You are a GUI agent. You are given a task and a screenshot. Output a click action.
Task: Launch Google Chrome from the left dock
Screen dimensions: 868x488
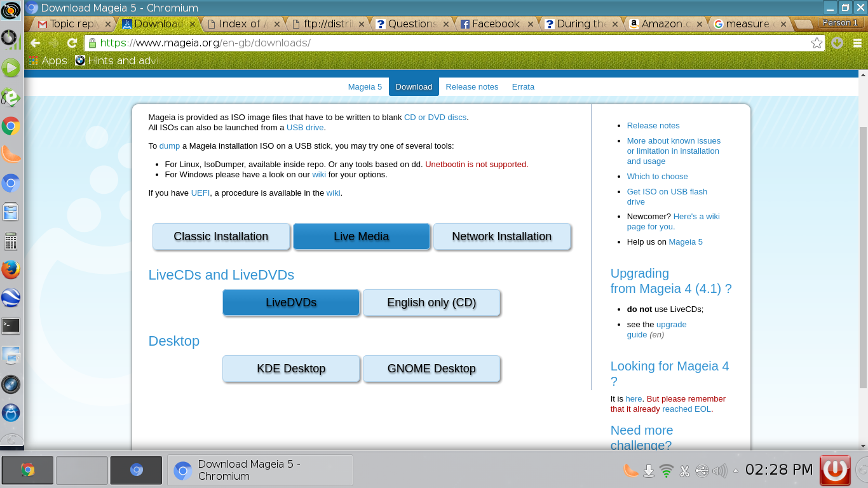[x=10, y=126]
